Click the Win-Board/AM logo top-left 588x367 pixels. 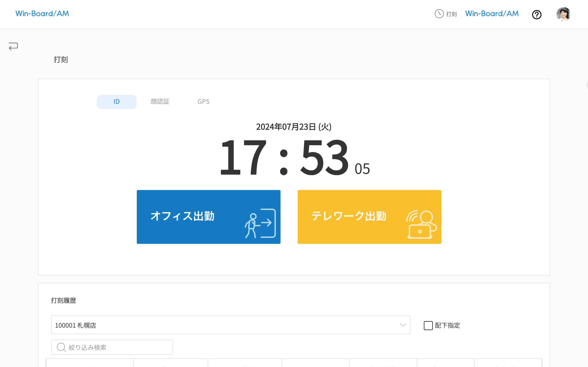(x=42, y=14)
